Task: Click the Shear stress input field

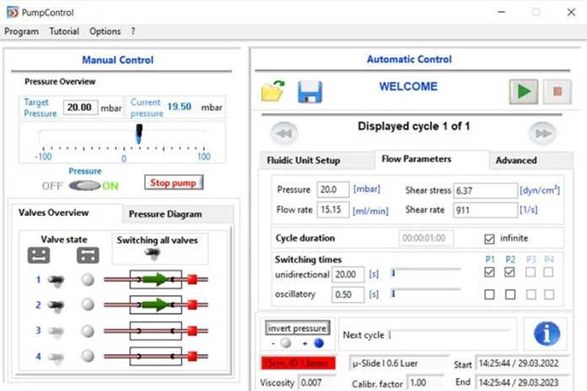Action: click(x=485, y=191)
